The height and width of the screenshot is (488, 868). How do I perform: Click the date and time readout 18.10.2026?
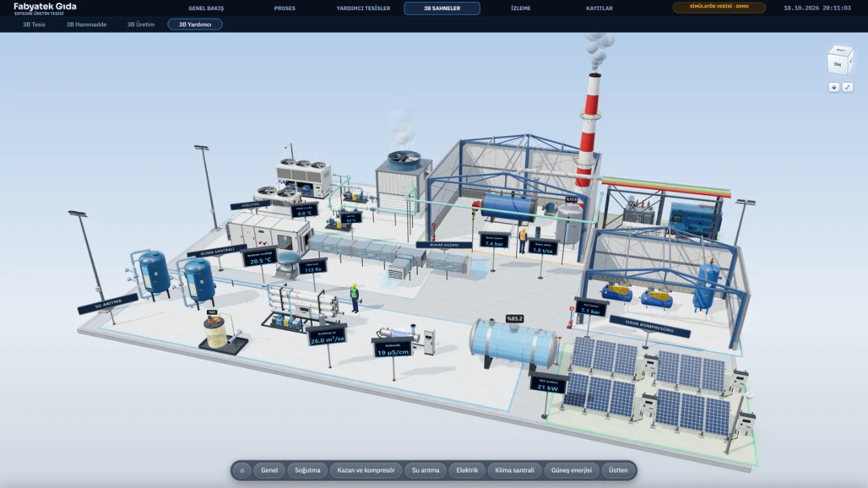click(817, 8)
